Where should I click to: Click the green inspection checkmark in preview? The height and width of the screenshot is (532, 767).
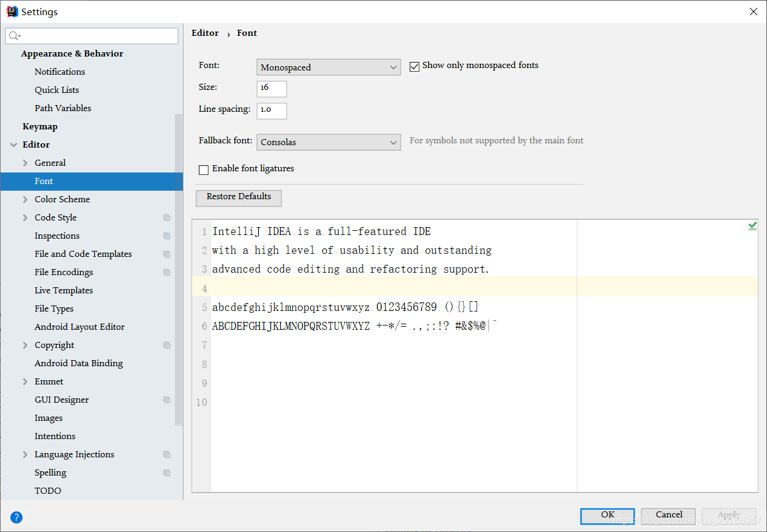(752, 227)
